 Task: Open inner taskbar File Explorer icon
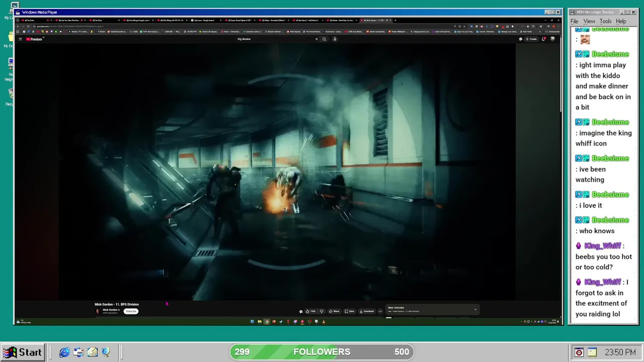pyautogui.click(x=260, y=322)
